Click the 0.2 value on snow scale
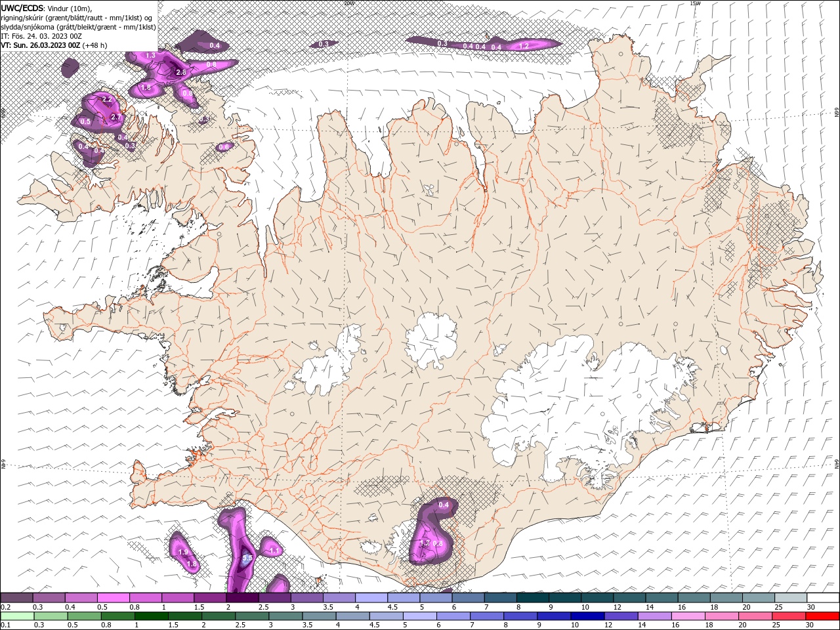The height and width of the screenshot is (630, 840). [x=5, y=607]
